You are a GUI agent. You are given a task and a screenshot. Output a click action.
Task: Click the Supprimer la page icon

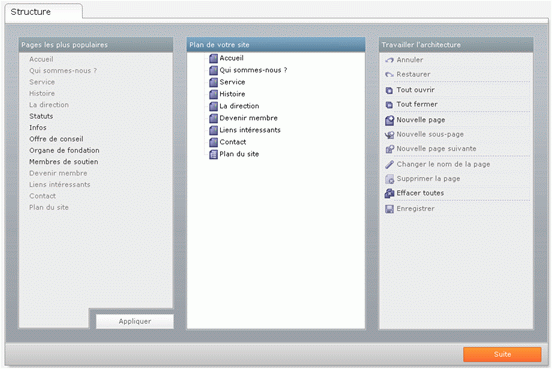tap(389, 179)
